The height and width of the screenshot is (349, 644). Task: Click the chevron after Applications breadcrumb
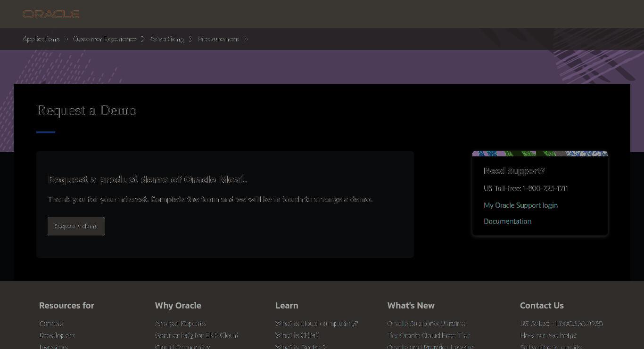pos(66,39)
